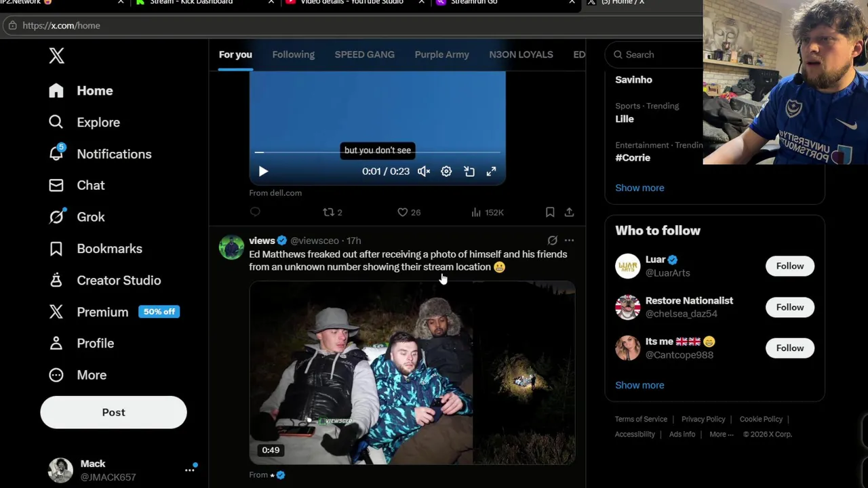This screenshot has height=488, width=868.
Task: Open views account avatar
Action: 231,247
